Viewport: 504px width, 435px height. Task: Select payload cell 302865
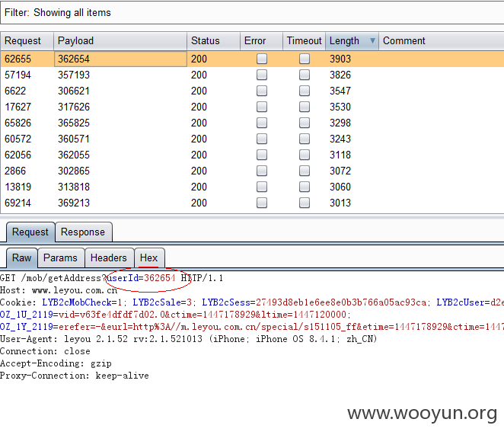coord(120,171)
